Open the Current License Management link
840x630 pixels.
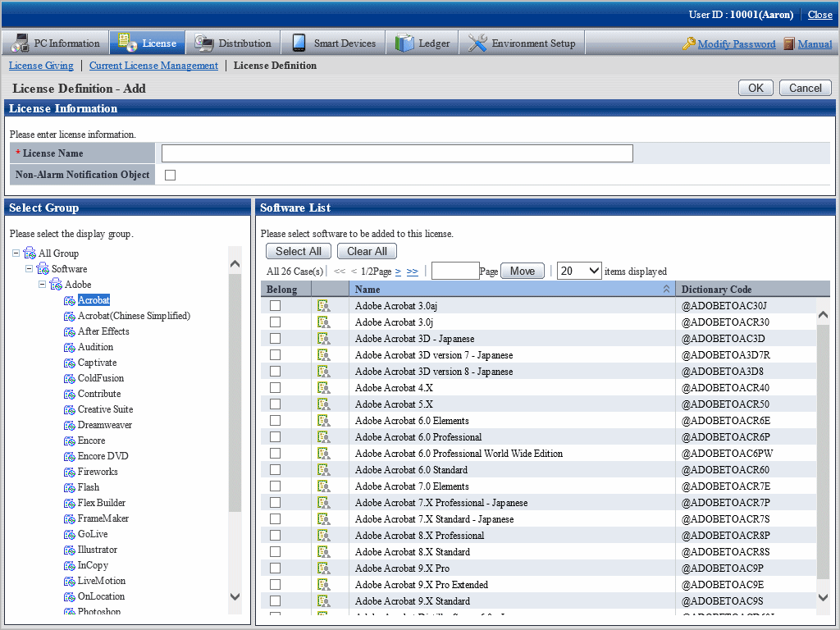point(153,66)
